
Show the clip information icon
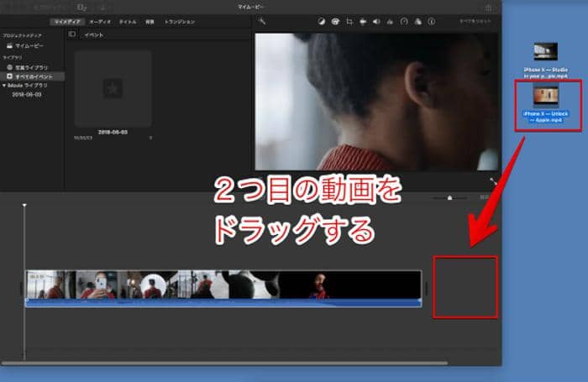(432, 22)
